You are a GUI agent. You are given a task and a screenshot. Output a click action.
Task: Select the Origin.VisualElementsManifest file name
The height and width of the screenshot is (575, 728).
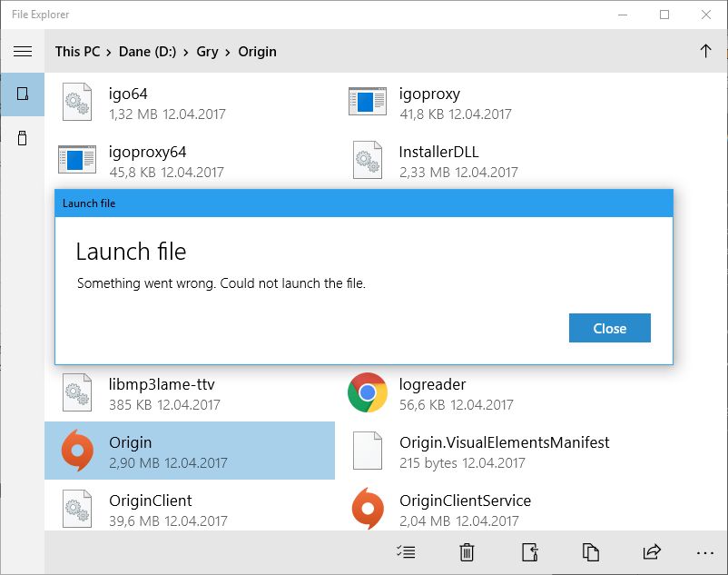click(x=504, y=442)
